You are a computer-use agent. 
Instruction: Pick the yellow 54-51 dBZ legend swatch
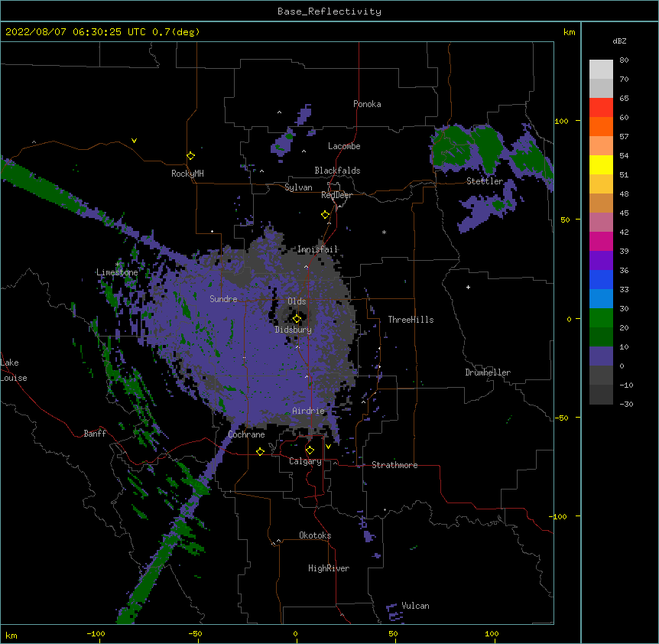601,164
